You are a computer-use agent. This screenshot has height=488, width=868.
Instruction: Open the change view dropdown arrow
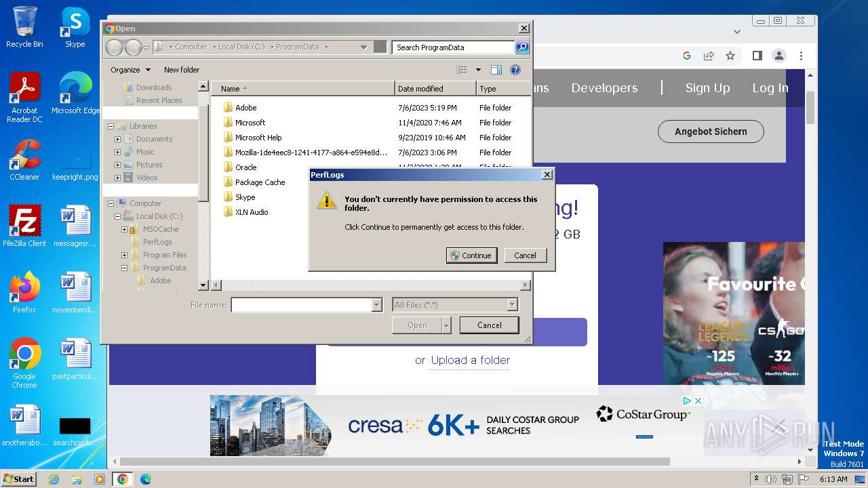tap(478, 70)
